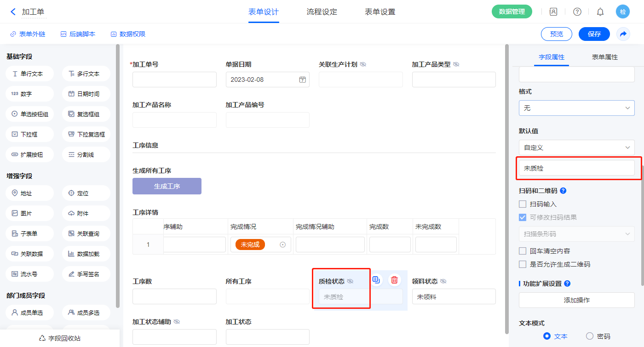Open the notification bell

600,12
